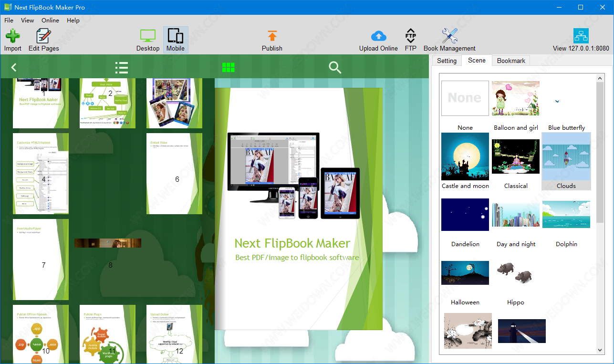The width and height of the screenshot is (614, 364).
Task: Open page 1 thumbnail
Action: point(41,104)
